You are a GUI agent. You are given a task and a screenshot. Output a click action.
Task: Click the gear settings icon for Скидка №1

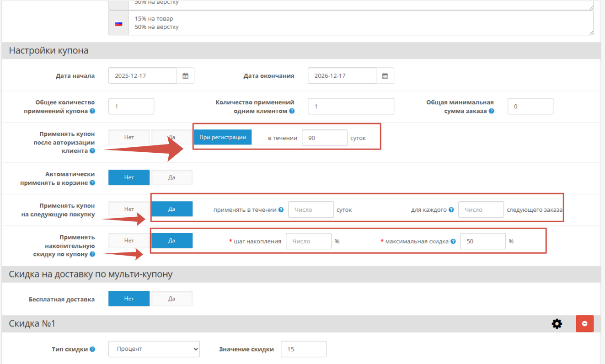tap(557, 324)
